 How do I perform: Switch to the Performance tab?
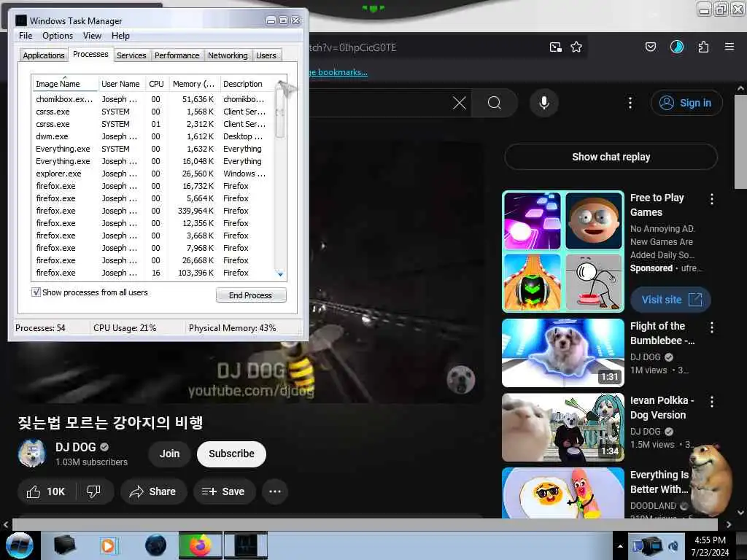(x=177, y=55)
